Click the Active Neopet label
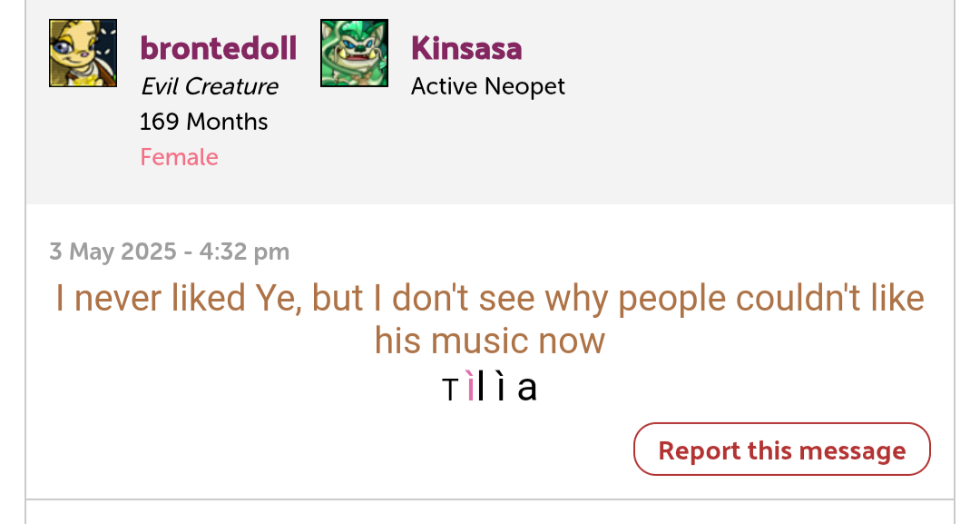Viewport: 980px width, 524px height. click(x=487, y=86)
